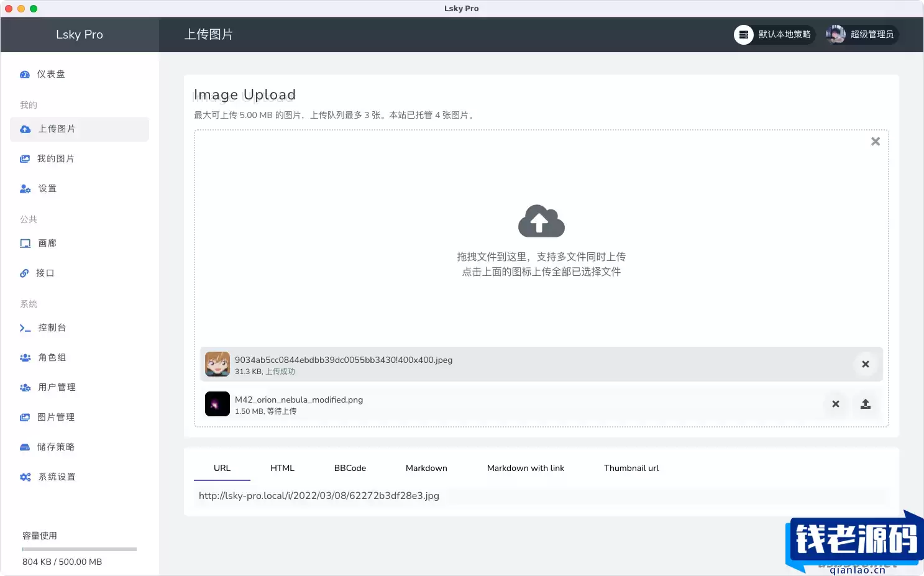Click the M42_orion_nebula_modified.png file name
This screenshot has height=576, width=924.
tap(299, 400)
